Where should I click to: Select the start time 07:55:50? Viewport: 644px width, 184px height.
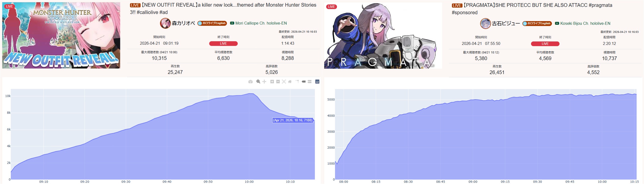pos(493,43)
